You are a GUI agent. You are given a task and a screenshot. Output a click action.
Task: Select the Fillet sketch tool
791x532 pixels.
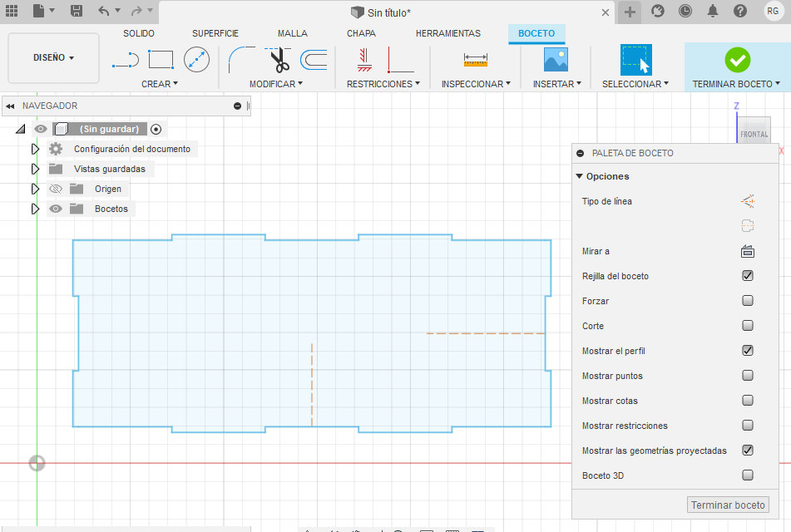coord(242,60)
